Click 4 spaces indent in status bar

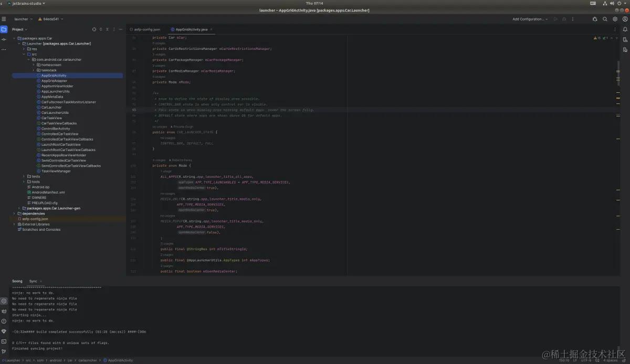[610, 360]
